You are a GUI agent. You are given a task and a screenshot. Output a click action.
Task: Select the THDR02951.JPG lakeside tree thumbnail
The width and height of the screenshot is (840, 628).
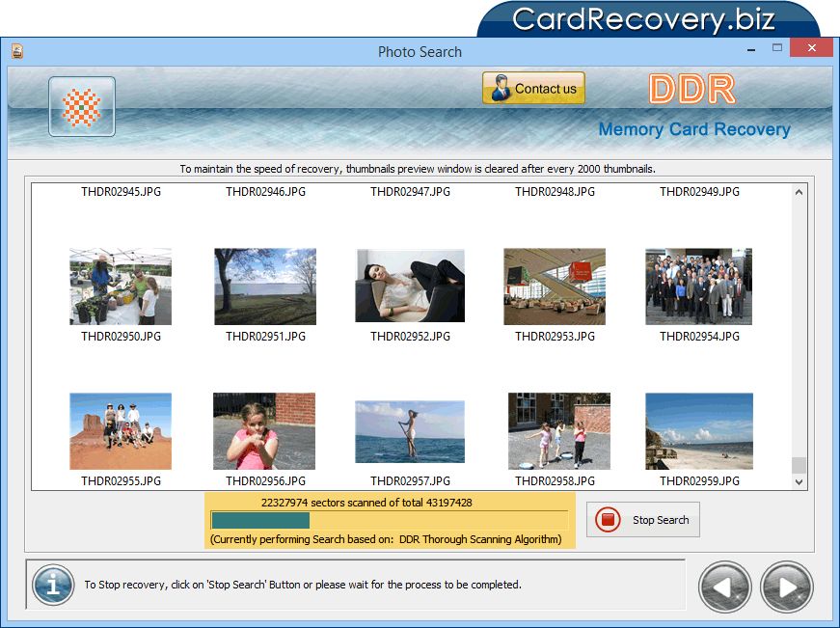click(x=265, y=287)
